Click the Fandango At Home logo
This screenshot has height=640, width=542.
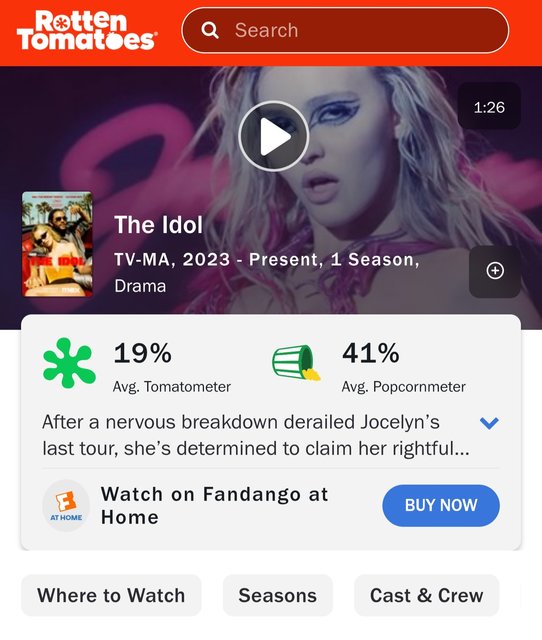coord(66,505)
